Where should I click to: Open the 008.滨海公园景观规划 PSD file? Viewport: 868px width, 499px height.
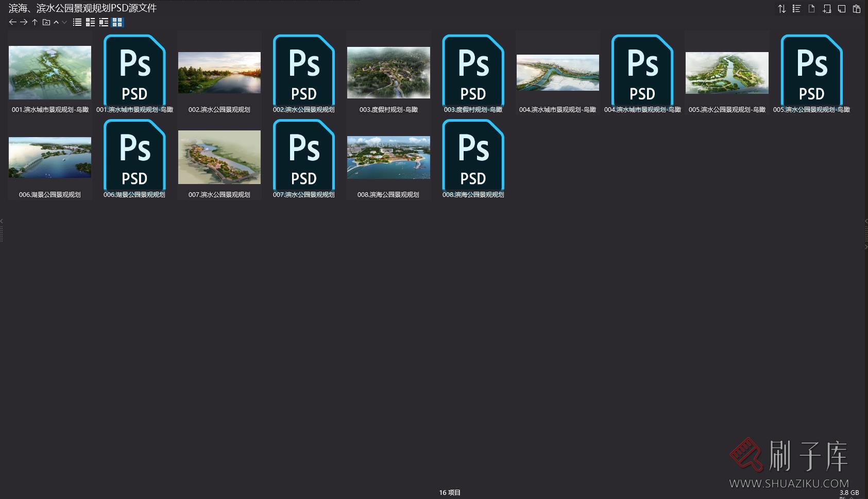[x=473, y=157]
